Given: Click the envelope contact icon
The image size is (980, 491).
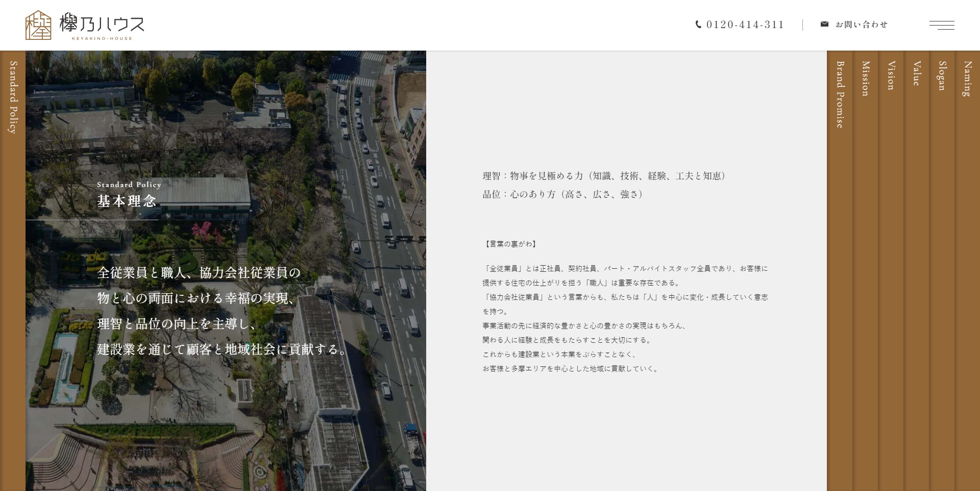Looking at the screenshot, I should [824, 24].
